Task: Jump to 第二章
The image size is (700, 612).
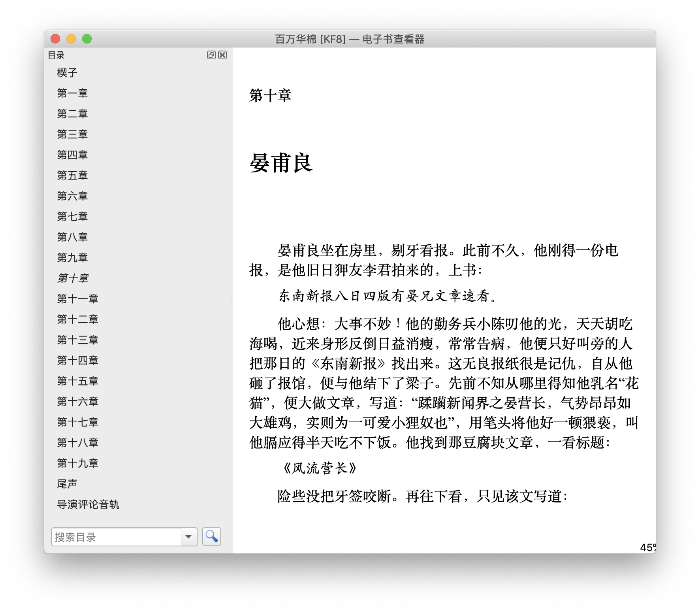Action: click(x=72, y=114)
